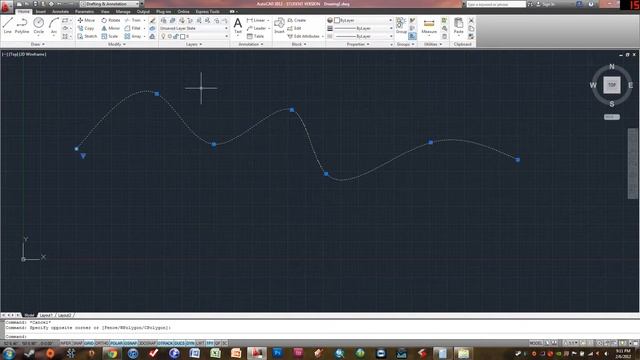Screen dimensions: 640x360
Task: Click the Windows Start button
Action: [9, 353]
